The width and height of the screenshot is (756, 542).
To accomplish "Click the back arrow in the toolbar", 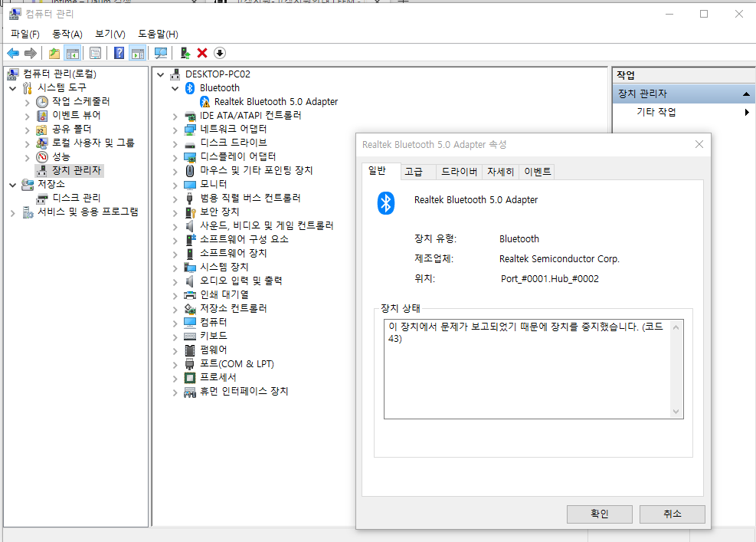I will 13,53.
